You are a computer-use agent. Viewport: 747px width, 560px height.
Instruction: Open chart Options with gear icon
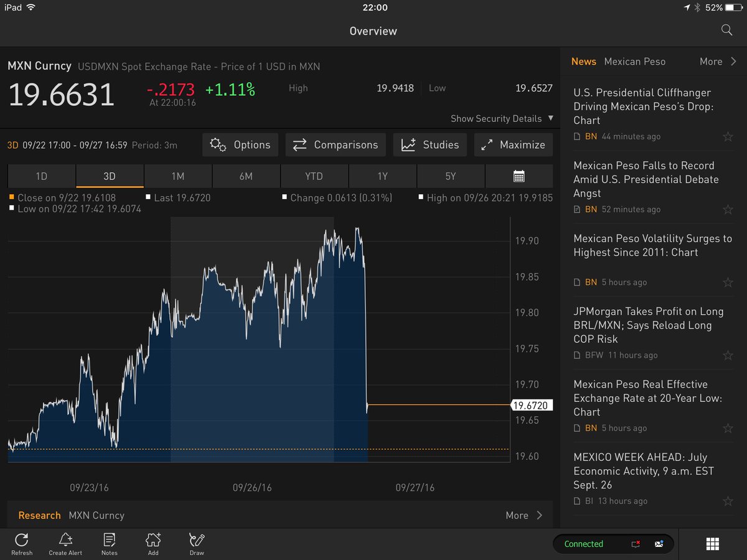[x=241, y=144]
